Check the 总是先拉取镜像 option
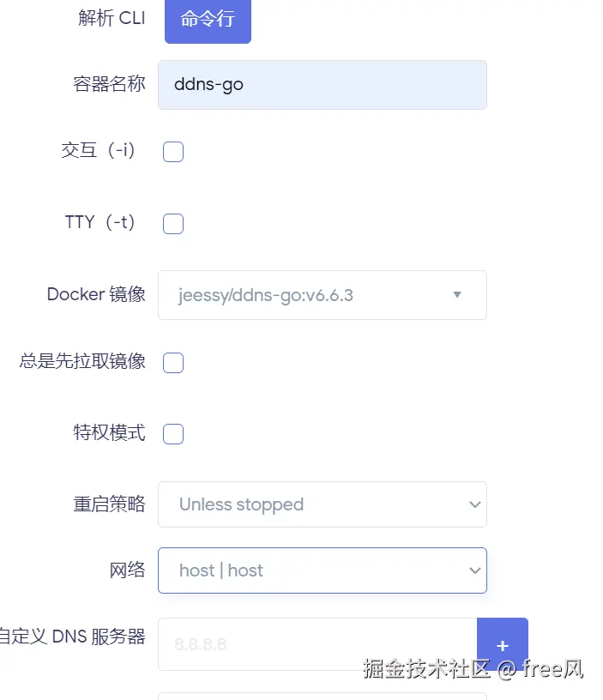The height and width of the screenshot is (700, 603). pos(172,363)
